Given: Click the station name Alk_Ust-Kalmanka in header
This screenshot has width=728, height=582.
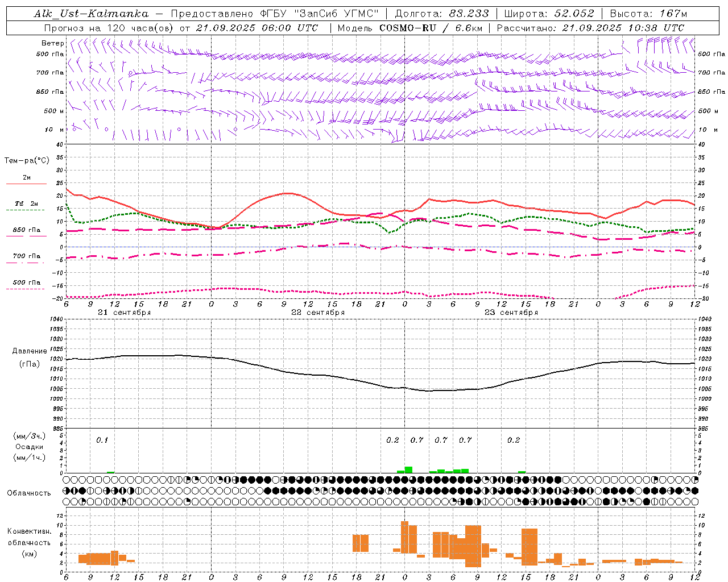Looking at the screenshot, I should [x=91, y=14].
